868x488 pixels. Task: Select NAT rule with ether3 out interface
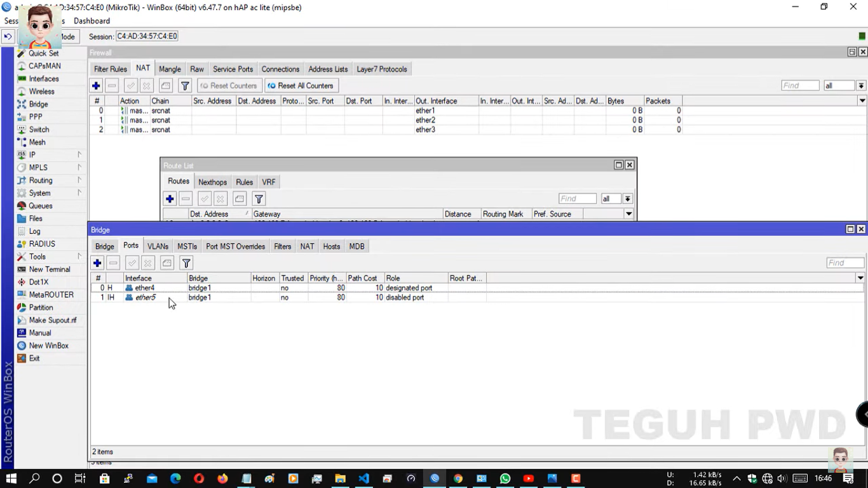click(x=478, y=130)
